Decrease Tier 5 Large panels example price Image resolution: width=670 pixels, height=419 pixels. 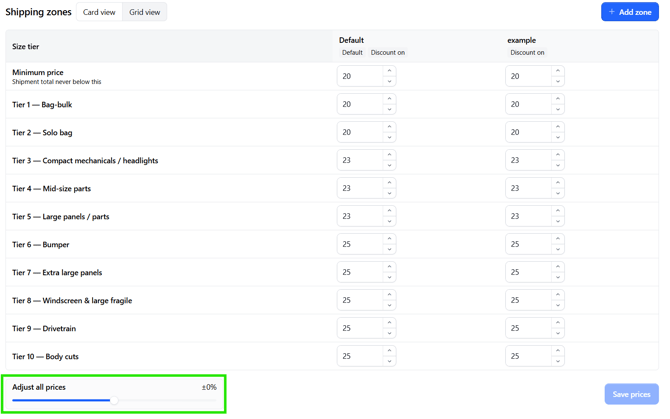[558, 221]
